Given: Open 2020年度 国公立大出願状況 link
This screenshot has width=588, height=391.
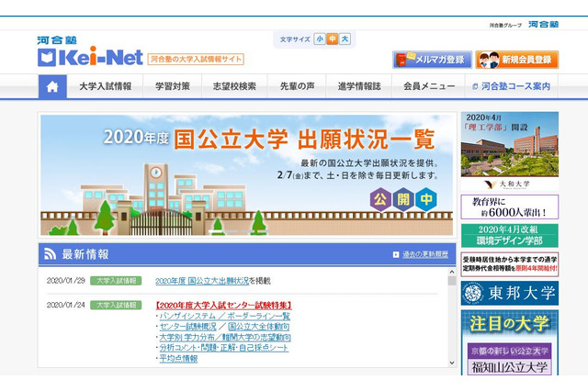Looking at the screenshot, I should click(x=202, y=281).
